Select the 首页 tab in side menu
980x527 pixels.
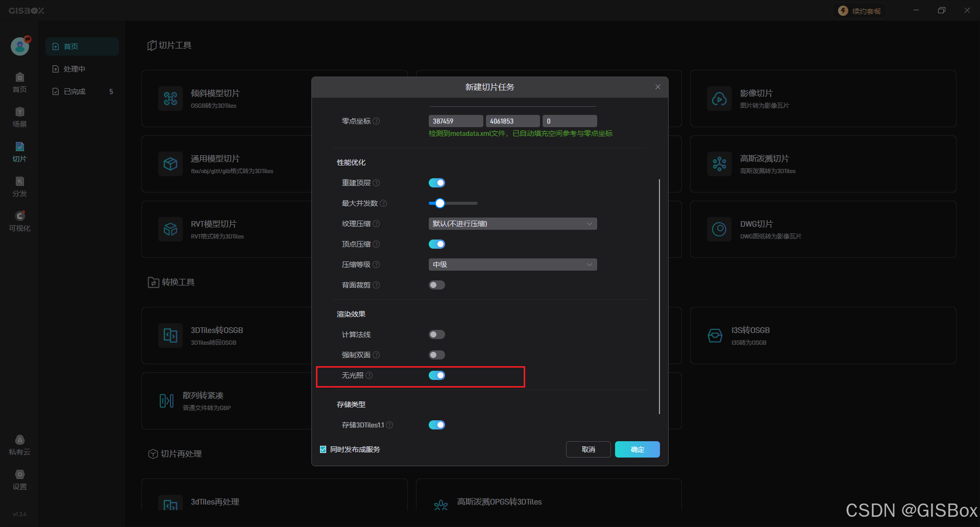[82, 46]
